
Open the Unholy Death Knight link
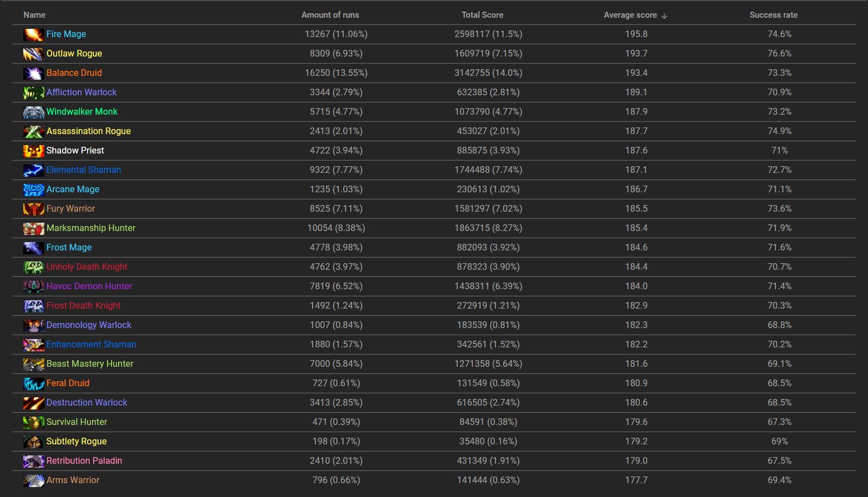tap(87, 267)
